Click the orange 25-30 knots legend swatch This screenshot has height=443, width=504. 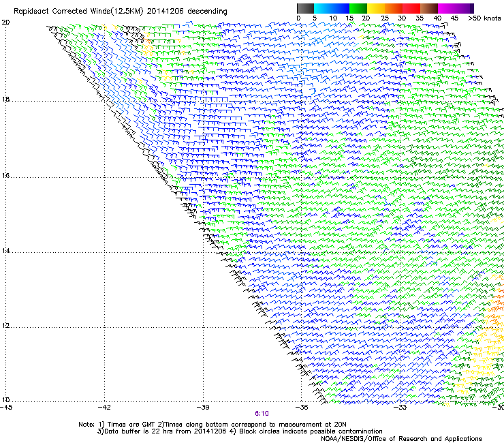tap(394, 8)
